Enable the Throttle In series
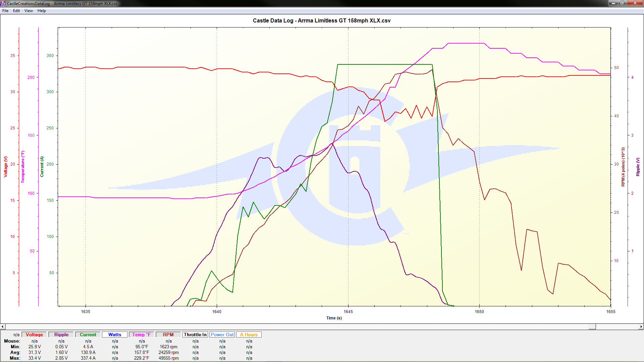The width and height of the screenshot is (644, 362). tap(195, 335)
